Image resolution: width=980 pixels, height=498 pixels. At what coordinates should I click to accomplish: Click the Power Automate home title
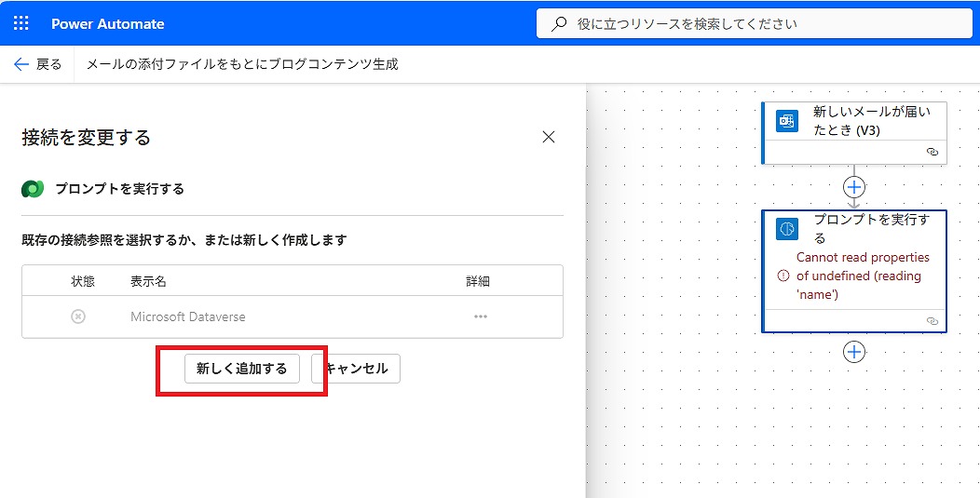108,24
